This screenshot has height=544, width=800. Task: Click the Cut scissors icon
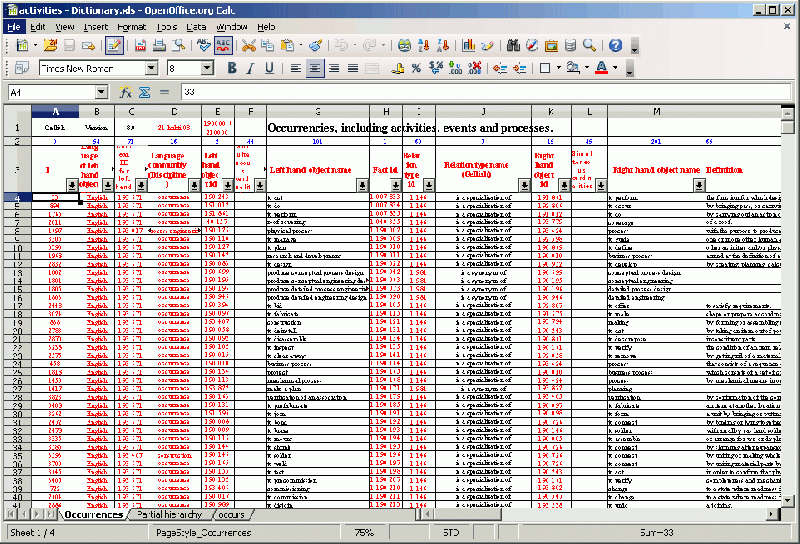pyautogui.click(x=249, y=46)
